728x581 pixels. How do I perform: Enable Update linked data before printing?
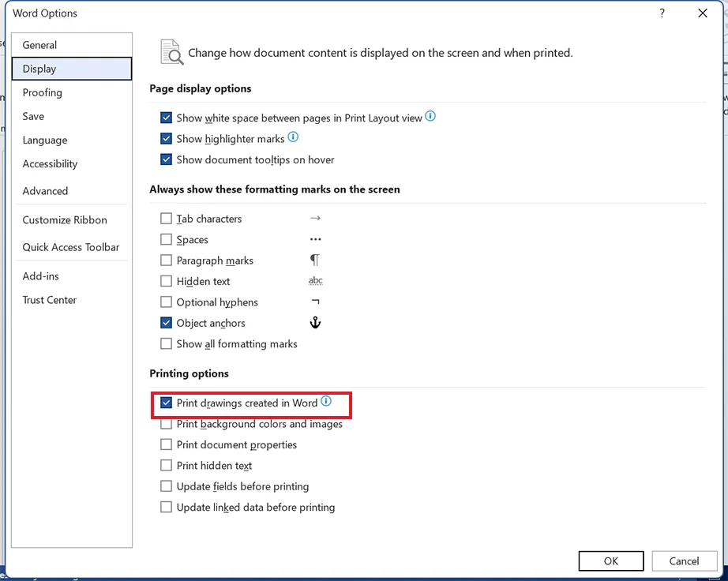tap(166, 508)
